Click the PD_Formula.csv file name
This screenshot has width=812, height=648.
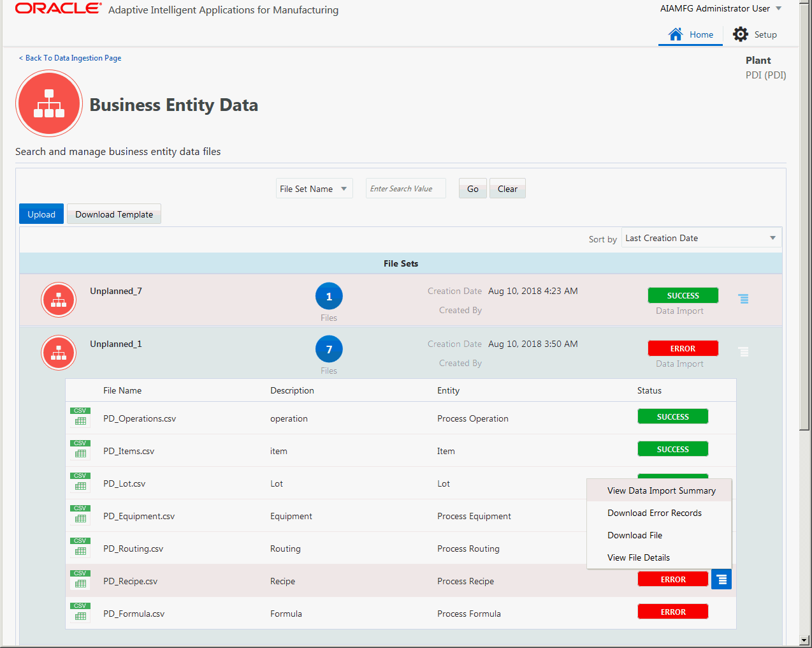coord(134,614)
